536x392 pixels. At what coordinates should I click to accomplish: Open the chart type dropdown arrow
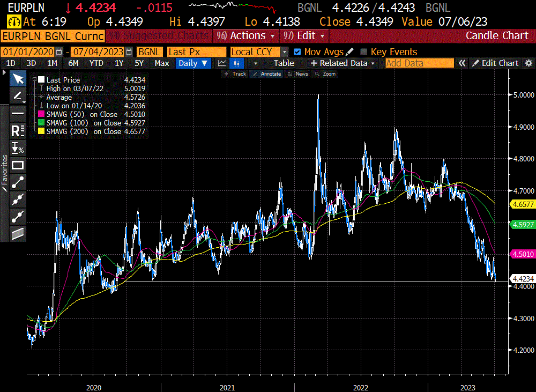[x=255, y=64]
